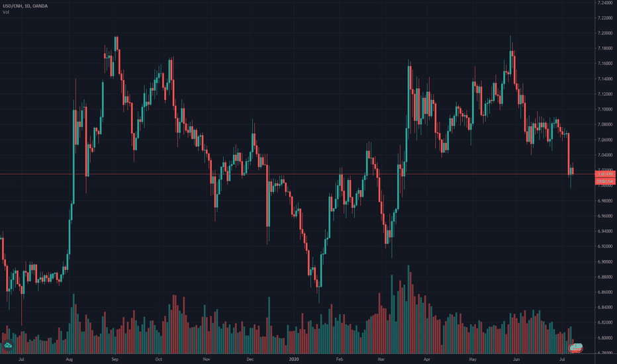Select the Aug label on time axis
The image size is (617, 364).
70,359
